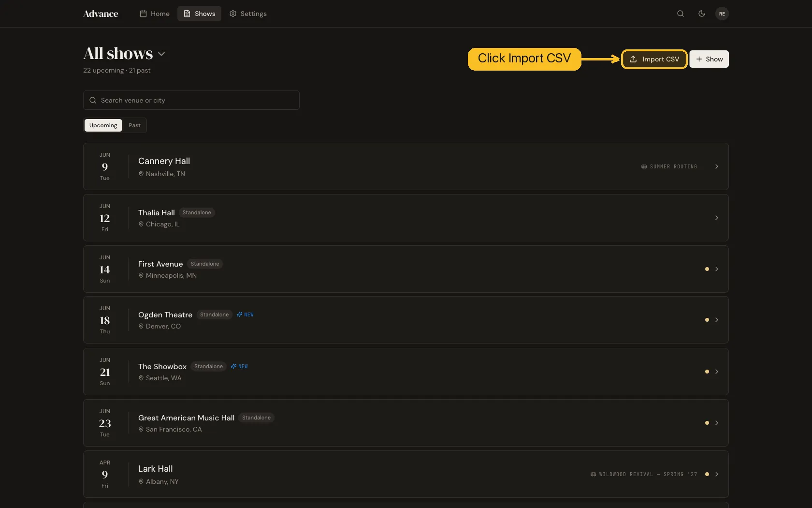Click the Advance logo
The height and width of the screenshot is (508, 812).
[x=101, y=14]
